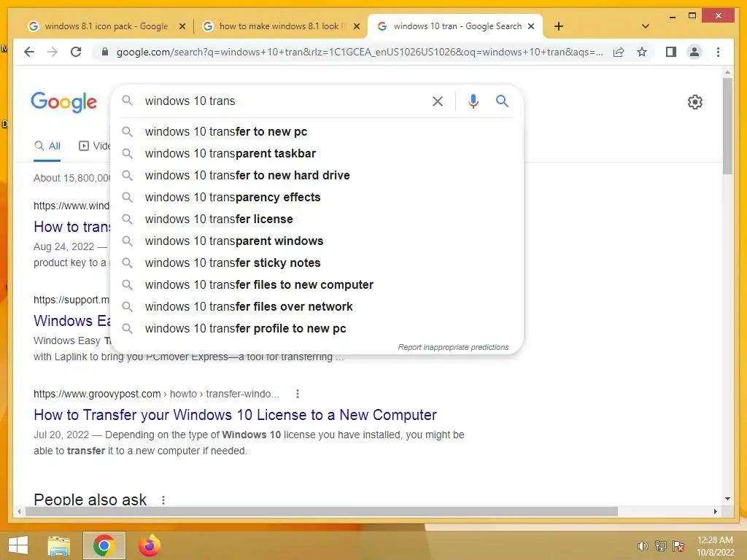Image resolution: width=747 pixels, height=560 pixels.
Task: Click the address bar URL
Action: (x=360, y=52)
